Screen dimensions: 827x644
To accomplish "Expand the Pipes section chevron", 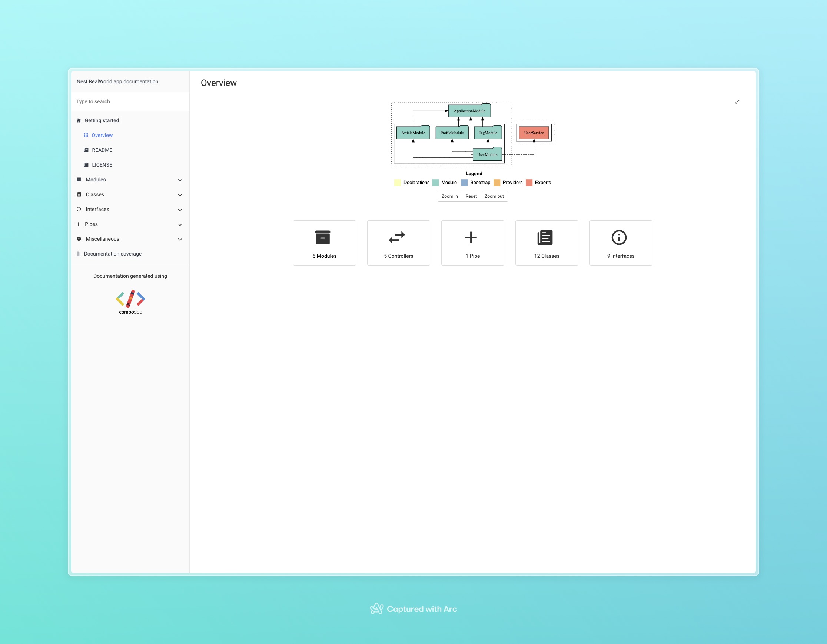I will [180, 224].
